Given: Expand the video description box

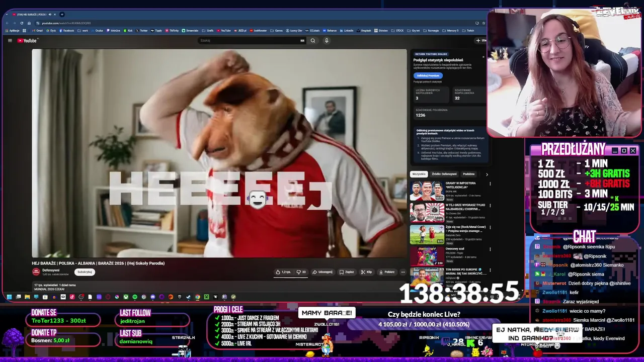Looking at the screenshot, I should pos(219,287).
